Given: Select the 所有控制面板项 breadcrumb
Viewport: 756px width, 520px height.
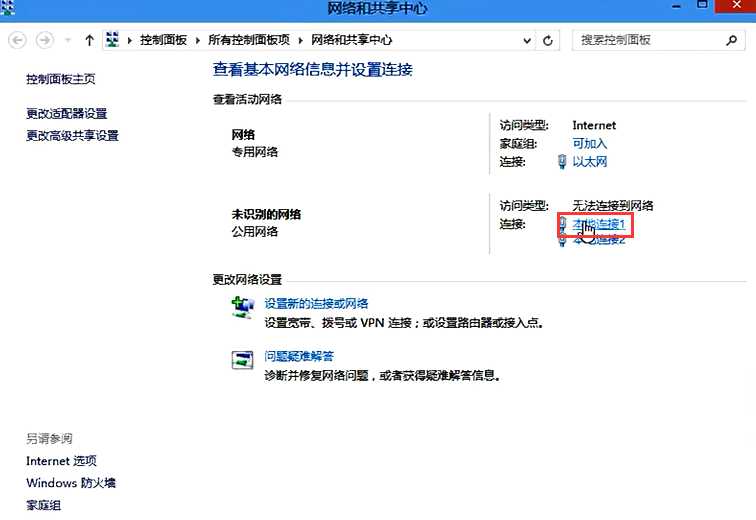Looking at the screenshot, I should point(249,40).
